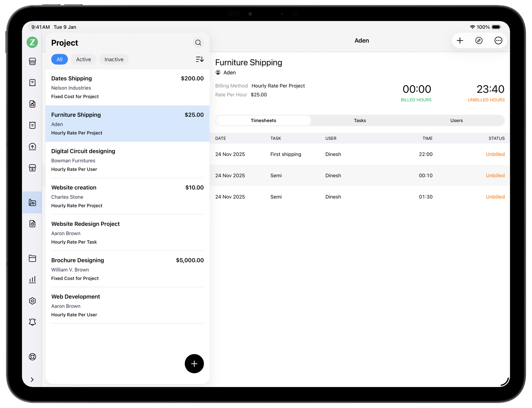The height and width of the screenshot is (408, 532).
Task: Open the storefront home icon in sidebar
Action: tap(32, 61)
